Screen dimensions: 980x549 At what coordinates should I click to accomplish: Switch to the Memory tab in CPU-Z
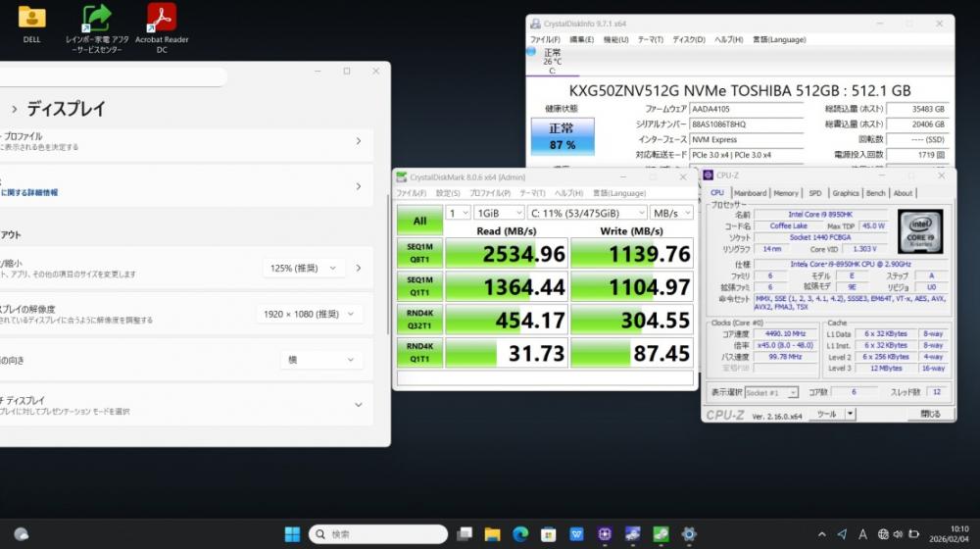(786, 193)
